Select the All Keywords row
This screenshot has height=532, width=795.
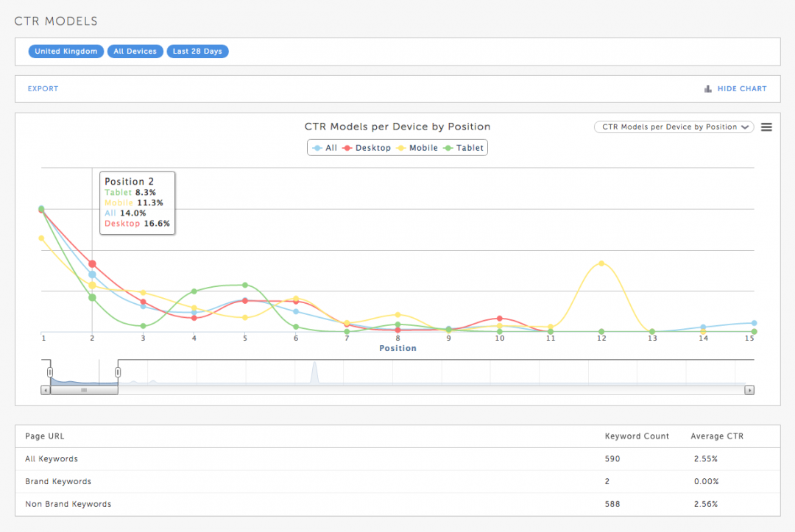pyautogui.click(x=397, y=459)
